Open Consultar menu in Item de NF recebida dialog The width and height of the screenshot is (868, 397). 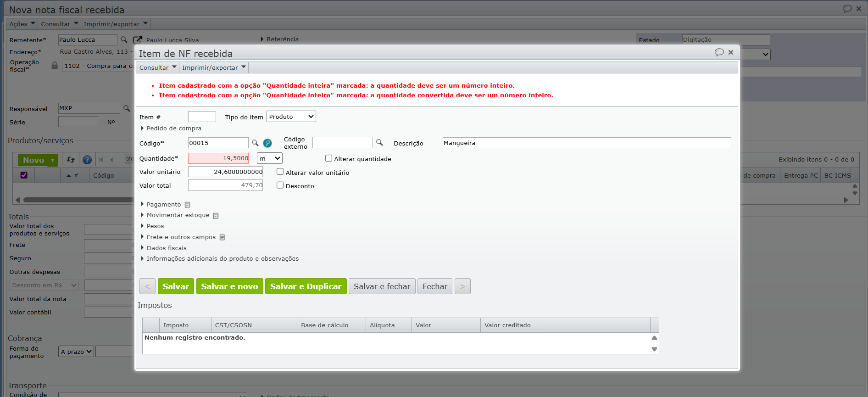point(157,67)
